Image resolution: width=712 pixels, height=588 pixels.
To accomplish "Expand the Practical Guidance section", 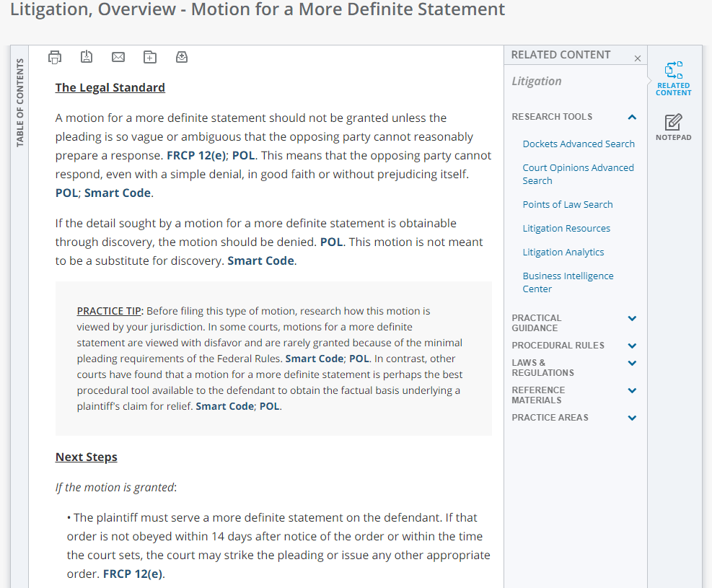I will coord(632,318).
